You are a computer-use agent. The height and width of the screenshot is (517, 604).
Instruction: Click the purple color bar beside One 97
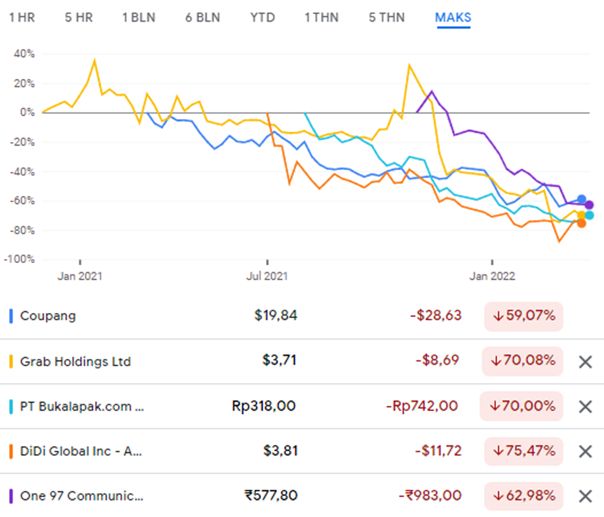(11, 496)
